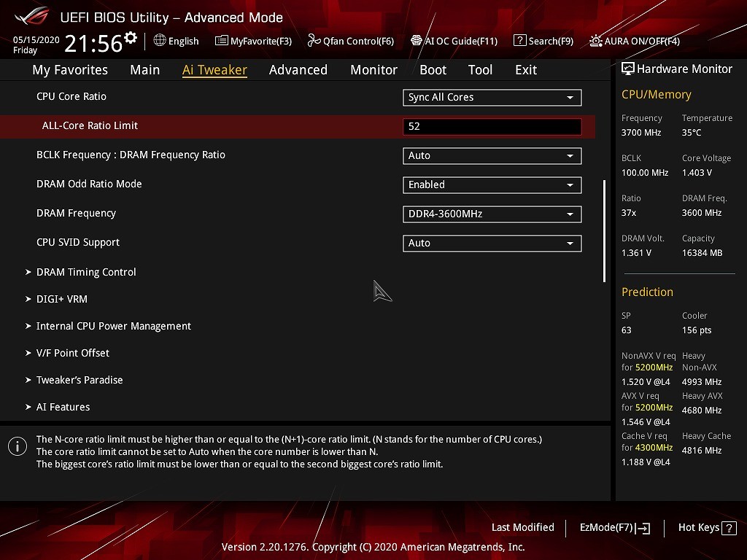Expand the Tweaker's Paradise submenu
The width and height of the screenshot is (747, 560).
(x=80, y=380)
